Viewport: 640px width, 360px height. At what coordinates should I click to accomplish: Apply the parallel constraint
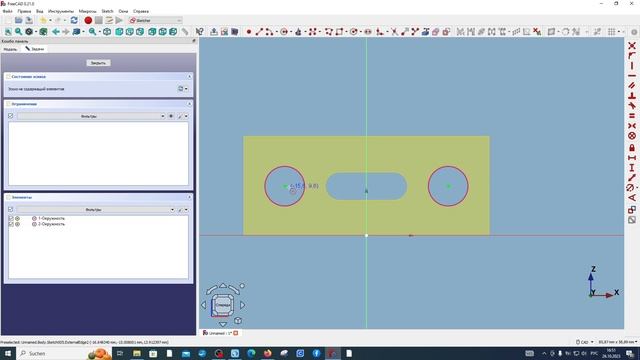632,85
